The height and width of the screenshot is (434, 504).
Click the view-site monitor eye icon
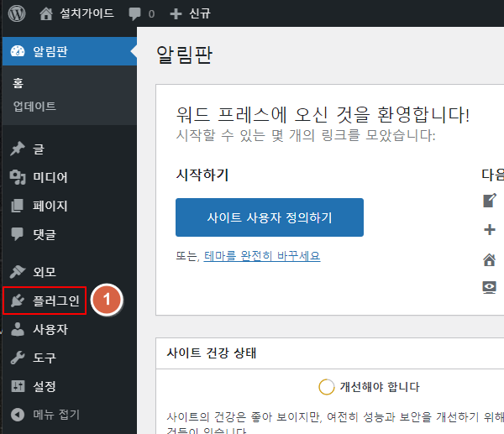tap(490, 287)
